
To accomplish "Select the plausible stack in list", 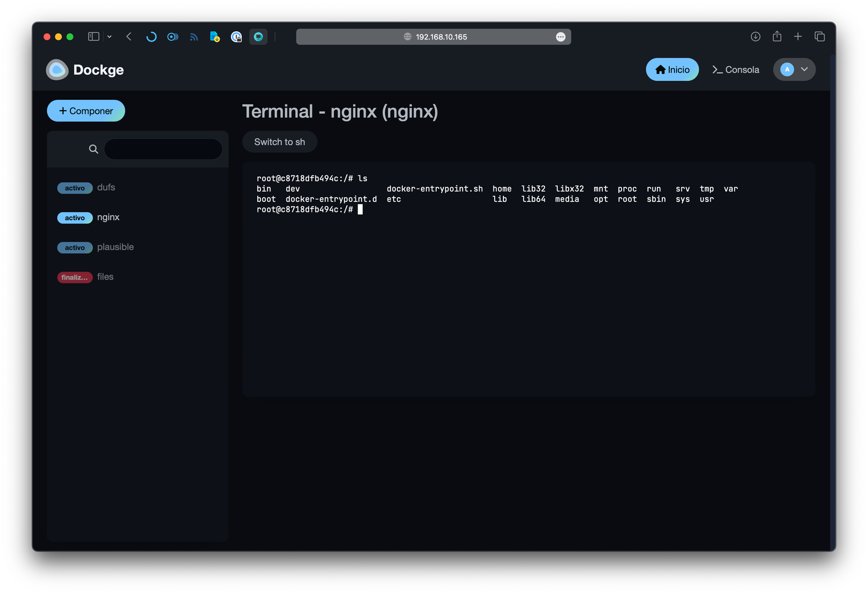I will point(138,247).
